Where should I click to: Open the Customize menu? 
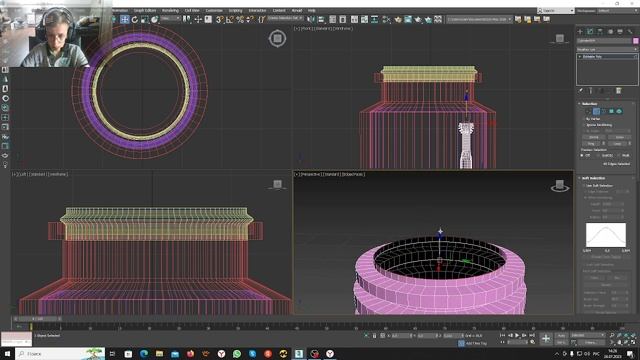[x=214, y=11]
